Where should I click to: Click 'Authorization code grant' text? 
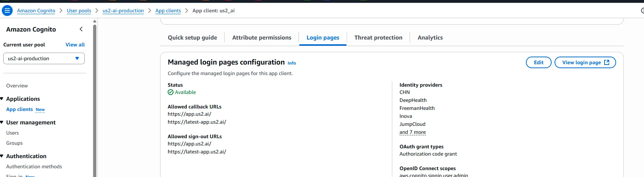click(428, 154)
